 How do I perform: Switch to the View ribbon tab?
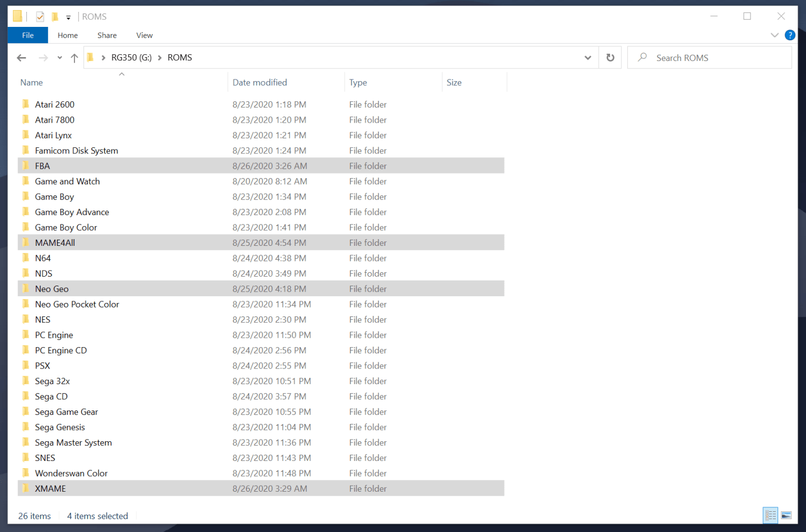click(x=145, y=35)
